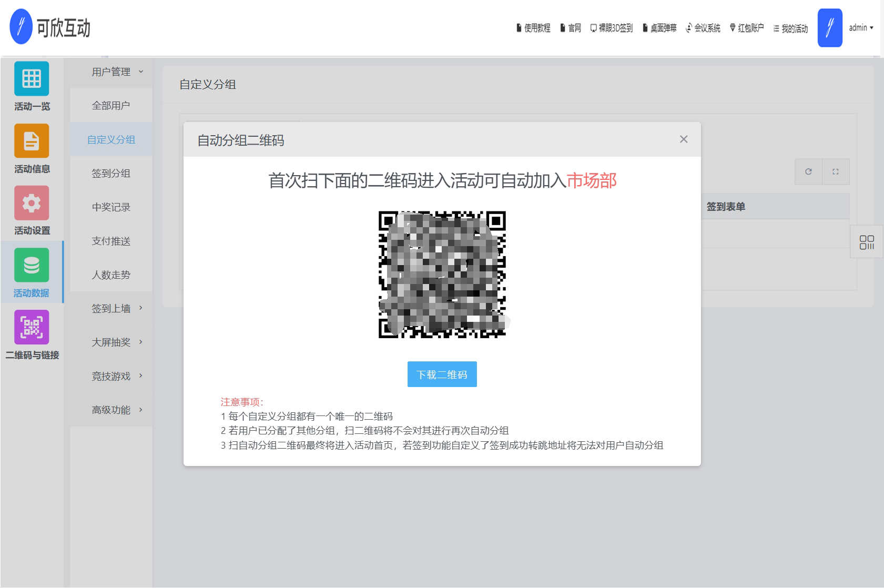Screen dimensions: 884x588
Task: Open the 红包账户 link
Action: 747,28
